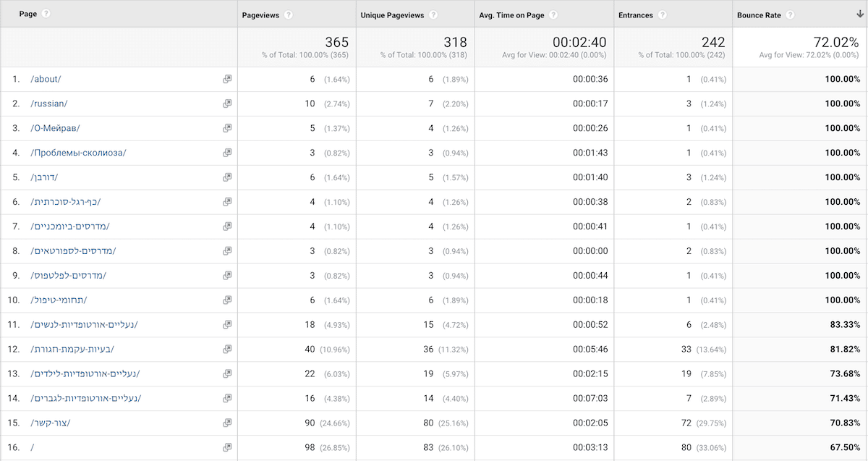Sort by Unique Pageviews column header
The height and width of the screenshot is (461, 868).
point(393,14)
